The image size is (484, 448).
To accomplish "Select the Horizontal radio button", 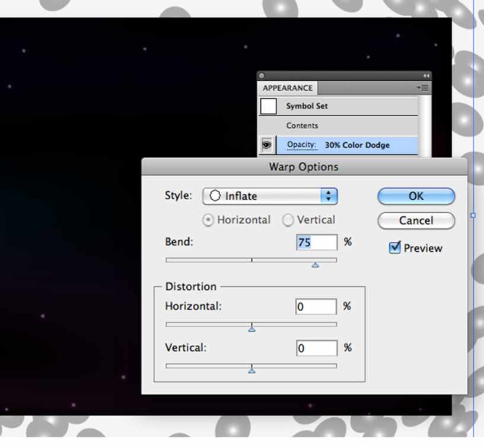I will [x=208, y=220].
